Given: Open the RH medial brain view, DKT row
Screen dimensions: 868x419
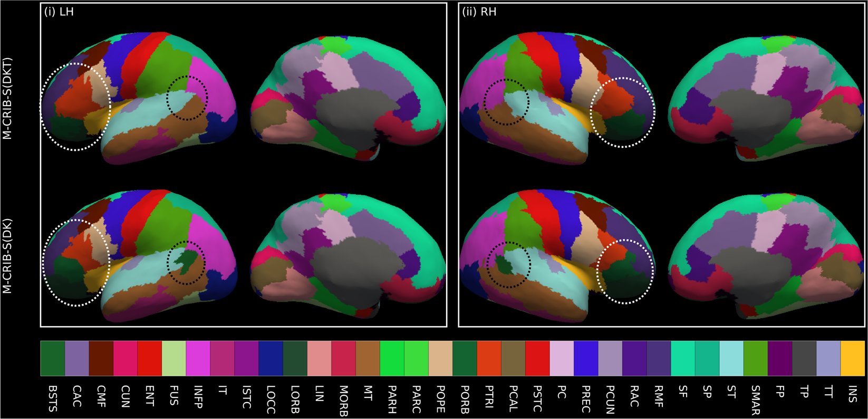Looking at the screenshot, I should coord(766,98).
